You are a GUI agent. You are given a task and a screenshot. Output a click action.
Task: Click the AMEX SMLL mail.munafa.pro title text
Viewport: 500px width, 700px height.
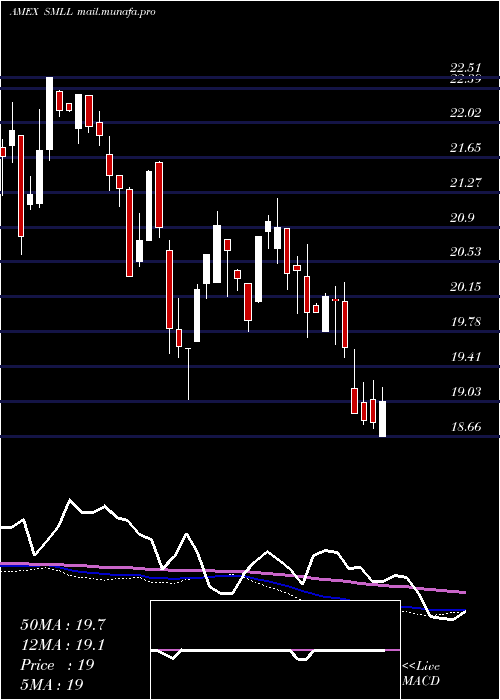click(x=83, y=12)
